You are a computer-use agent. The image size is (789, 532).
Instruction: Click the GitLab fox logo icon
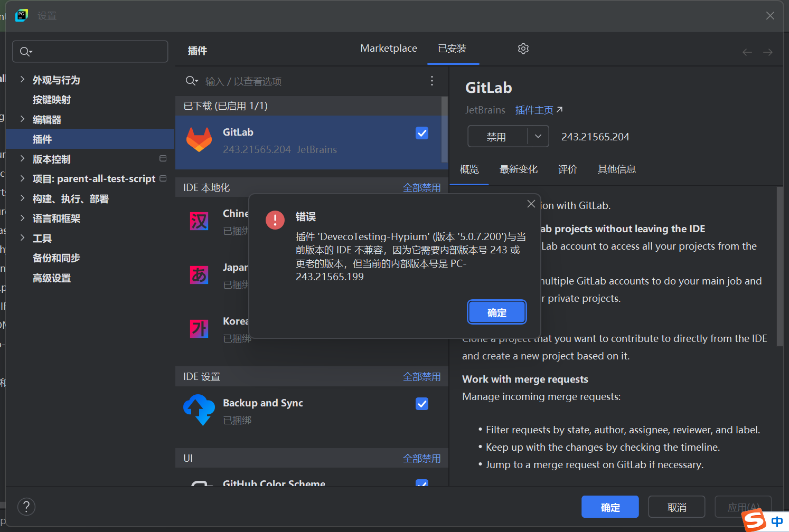199,140
